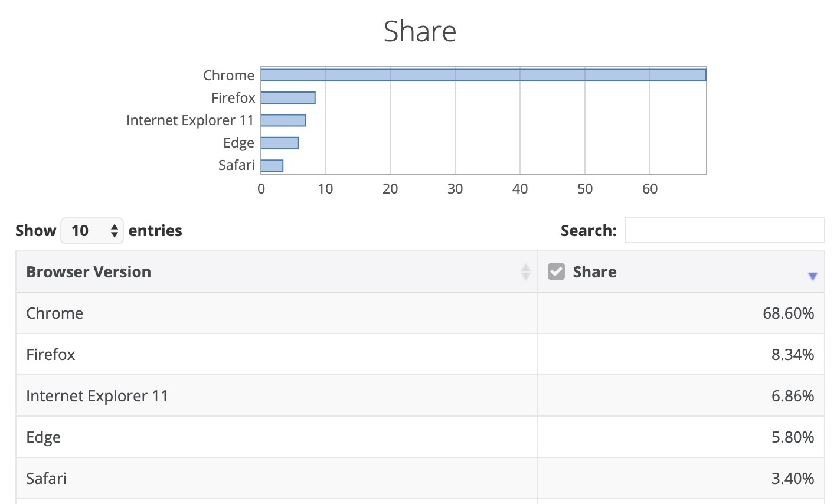
Task: Click the Share descending sort arrow
Action: [x=812, y=276]
